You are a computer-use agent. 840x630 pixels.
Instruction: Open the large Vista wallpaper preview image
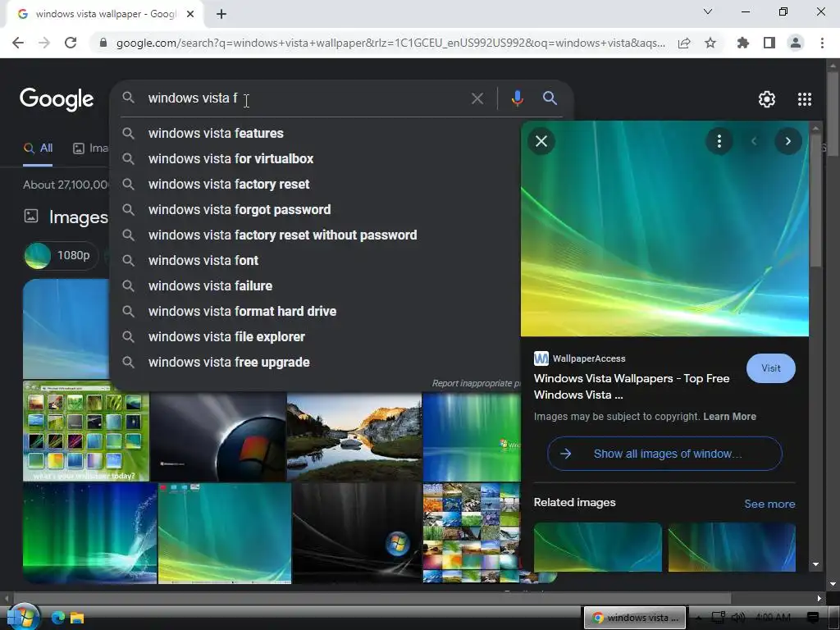[664, 229]
